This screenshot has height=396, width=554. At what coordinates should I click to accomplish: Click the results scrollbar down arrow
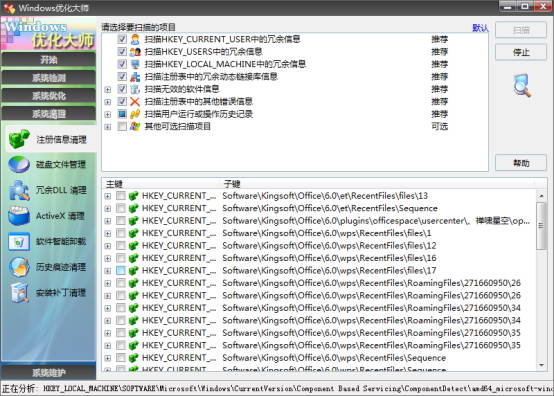click(541, 365)
